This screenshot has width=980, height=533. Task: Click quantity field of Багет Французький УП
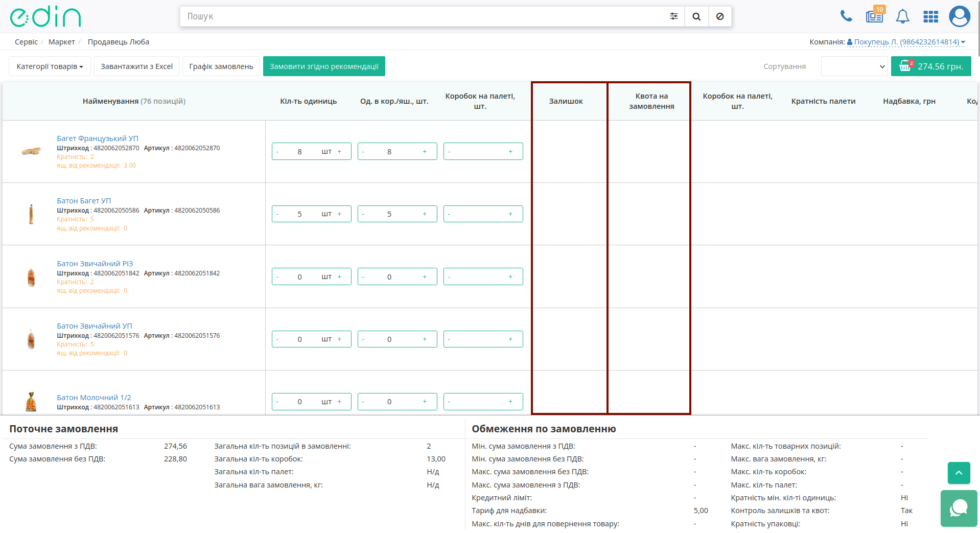pos(300,152)
